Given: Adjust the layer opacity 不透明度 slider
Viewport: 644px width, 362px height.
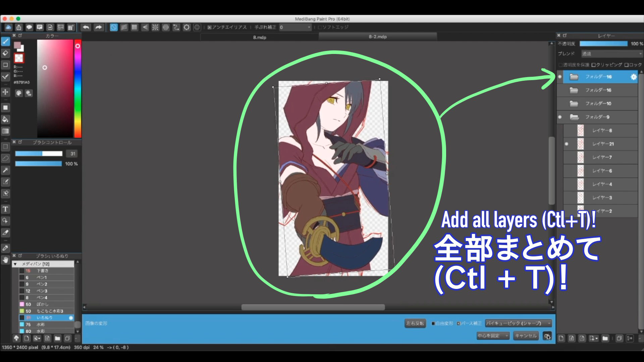Looking at the screenshot, I should coord(603,44).
